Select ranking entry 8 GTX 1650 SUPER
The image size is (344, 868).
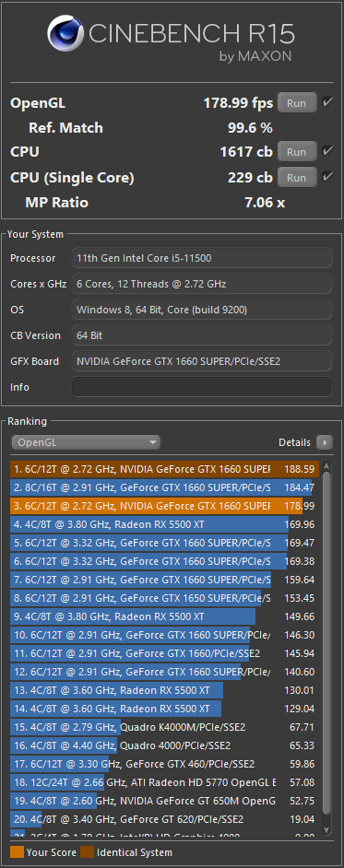164,598
